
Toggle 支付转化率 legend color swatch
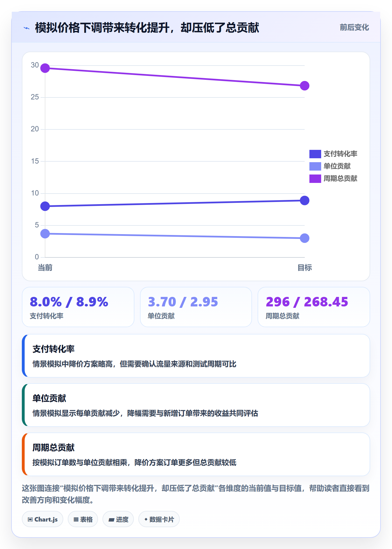click(x=315, y=154)
